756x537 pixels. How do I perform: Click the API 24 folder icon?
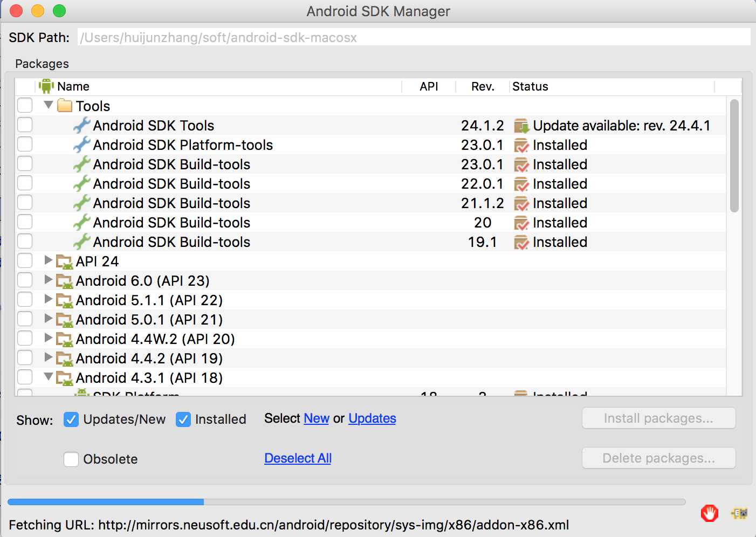click(x=65, y=262)
